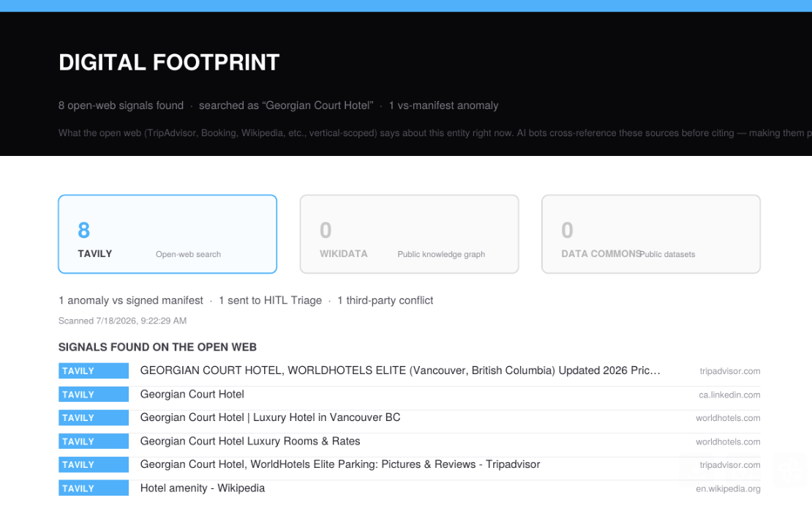Select the Wikidata public knowledge graph card
Screen dimensions: 812x514
click(x=409, y=234)
